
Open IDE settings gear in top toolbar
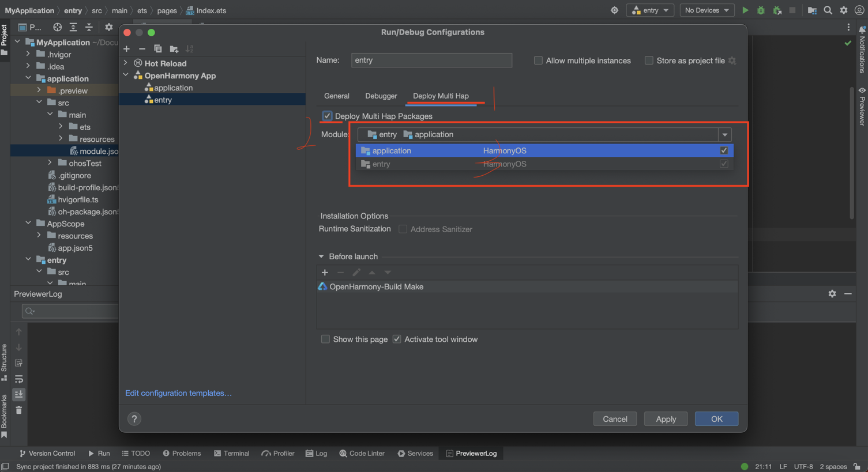click(843, 10)
